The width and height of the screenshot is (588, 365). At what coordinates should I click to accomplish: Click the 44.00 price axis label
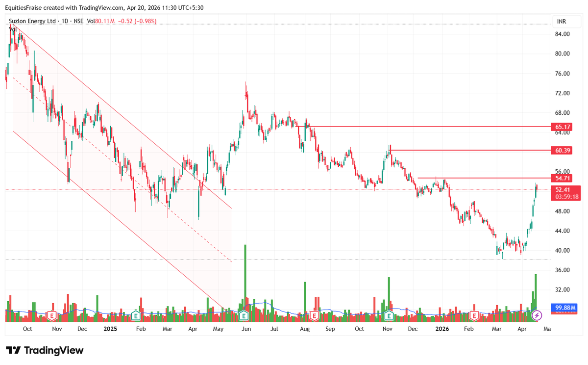563,231
